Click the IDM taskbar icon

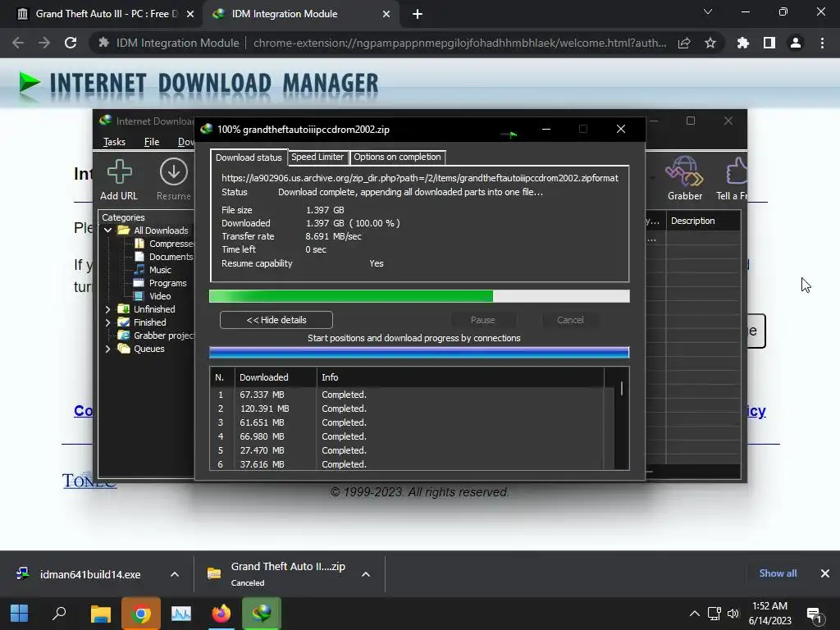pyautogui.click(x=262, y=614)
